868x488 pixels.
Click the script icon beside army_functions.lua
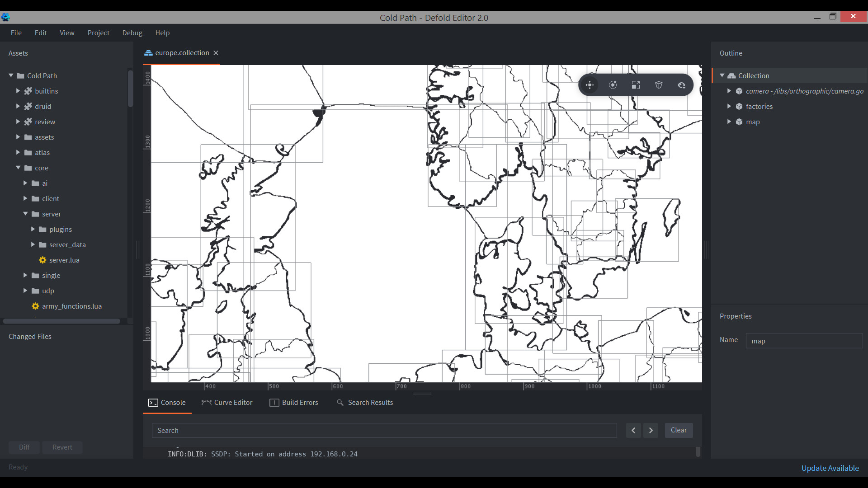tap(35, 306)
